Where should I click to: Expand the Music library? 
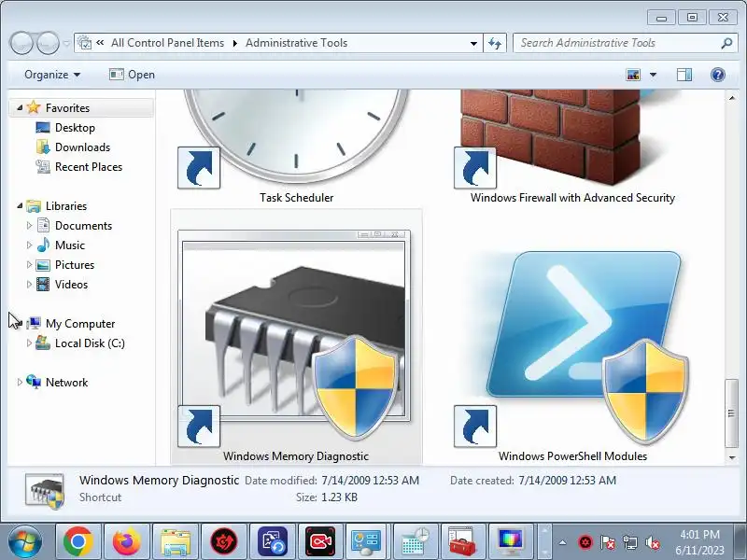[x=29, y=245]
